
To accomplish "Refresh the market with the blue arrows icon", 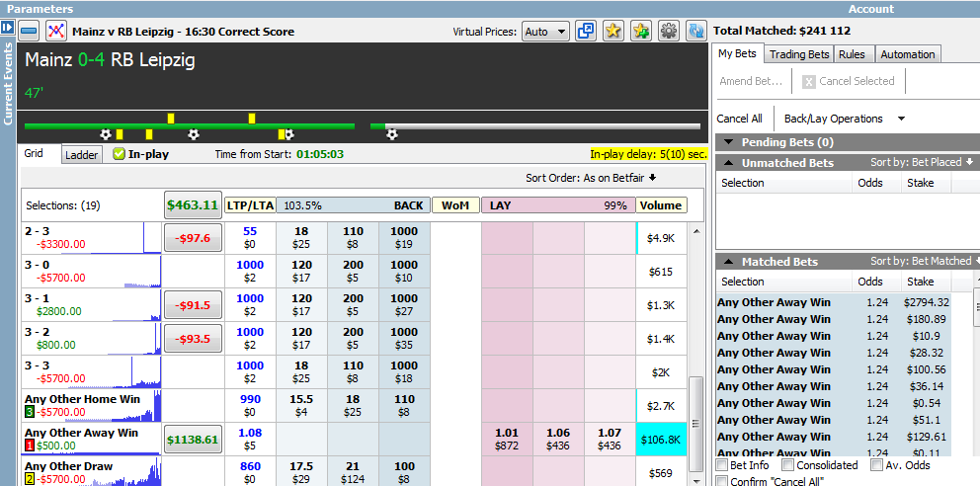I will [695, 31].
